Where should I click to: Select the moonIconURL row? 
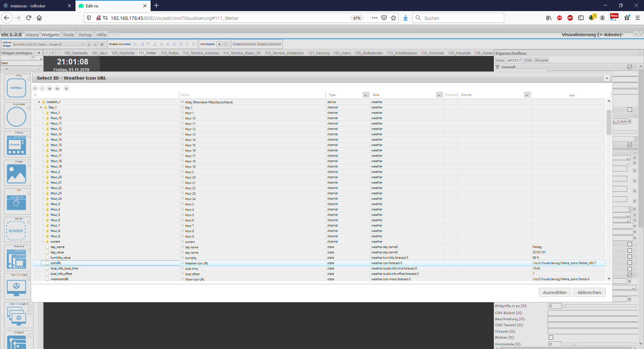pyautogui.click(x=319, y=279)
